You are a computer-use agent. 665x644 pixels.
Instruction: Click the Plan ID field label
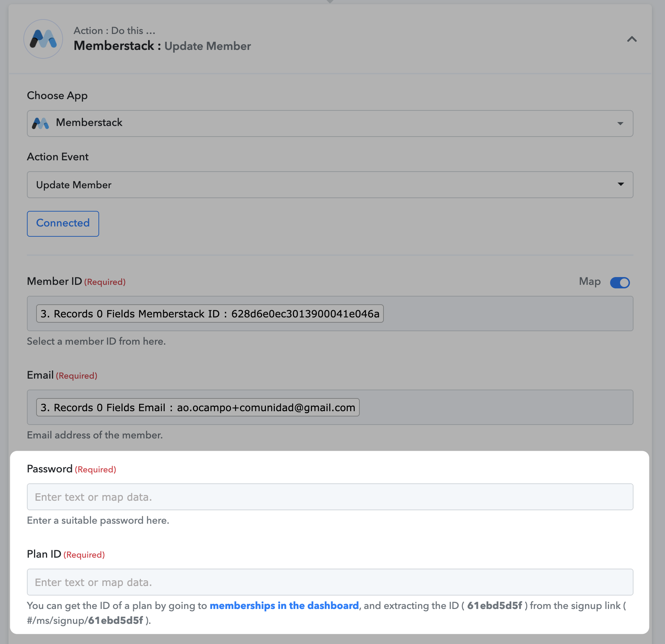(x=44, y=554)
